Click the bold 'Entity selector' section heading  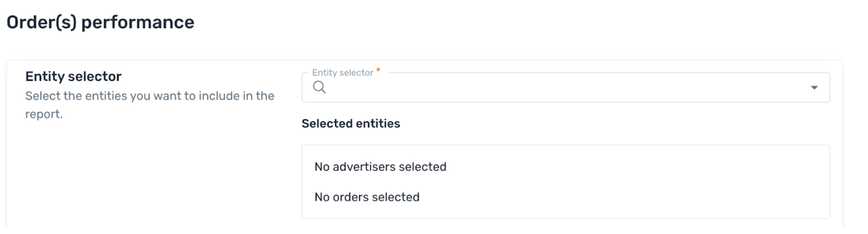point(73,76)
